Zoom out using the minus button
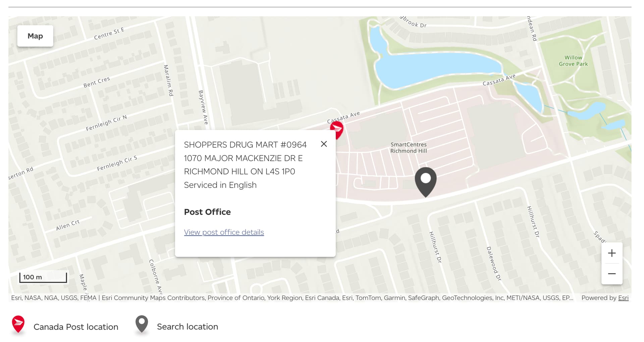Viewport: 644px width, 342px height. coord(611,274)
